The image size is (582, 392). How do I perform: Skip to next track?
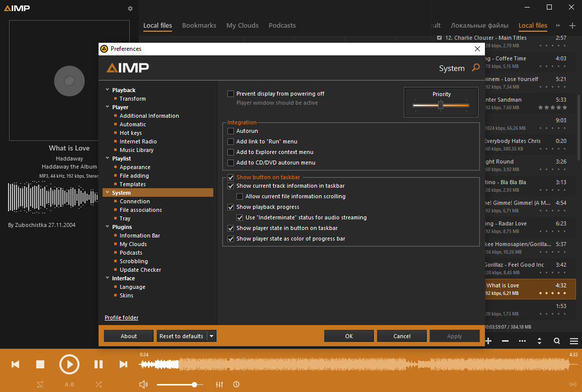pos(123,364)
